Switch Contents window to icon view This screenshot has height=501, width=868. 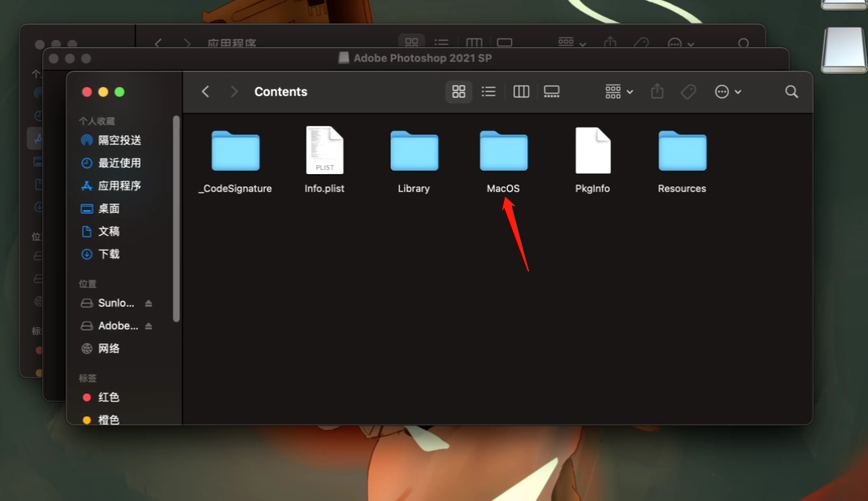[x=458, y=91]
